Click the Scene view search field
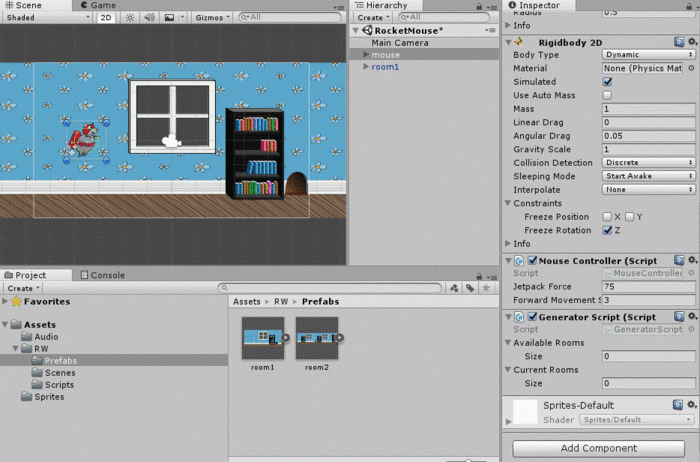The height and width of the screenshot is (462, 700). tap(290, 17)
